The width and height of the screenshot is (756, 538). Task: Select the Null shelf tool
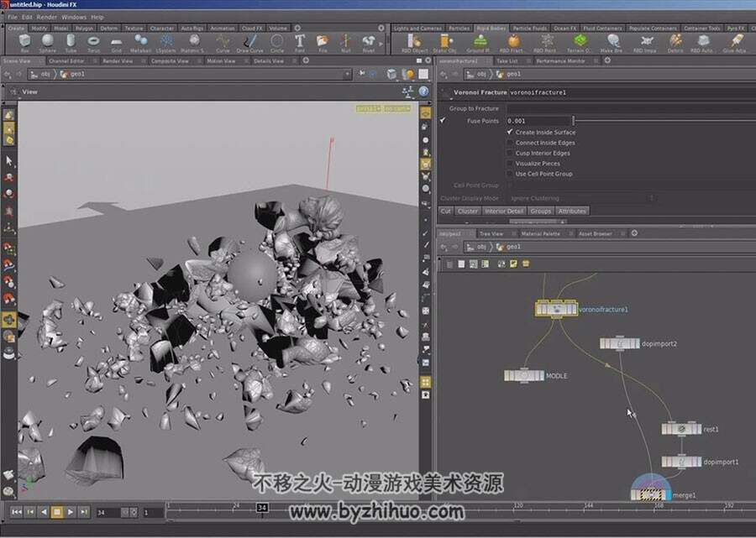tap(346, 43)
